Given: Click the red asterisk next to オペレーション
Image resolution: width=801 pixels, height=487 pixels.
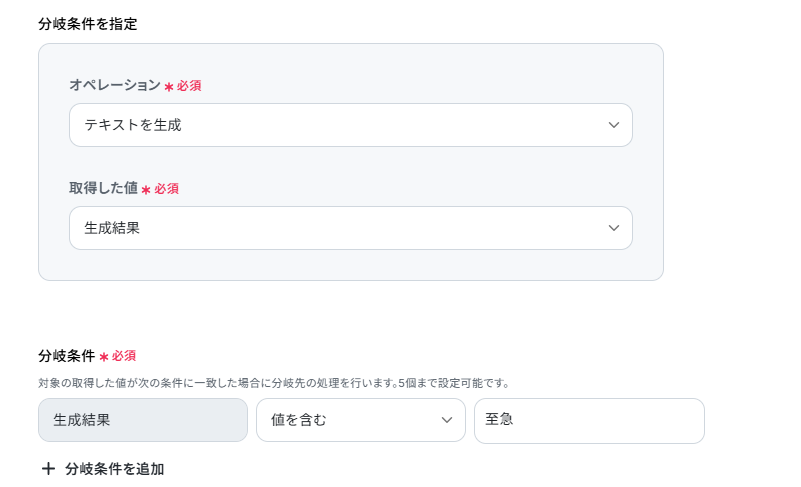Looking at the screenshot, I should (168, 87).
